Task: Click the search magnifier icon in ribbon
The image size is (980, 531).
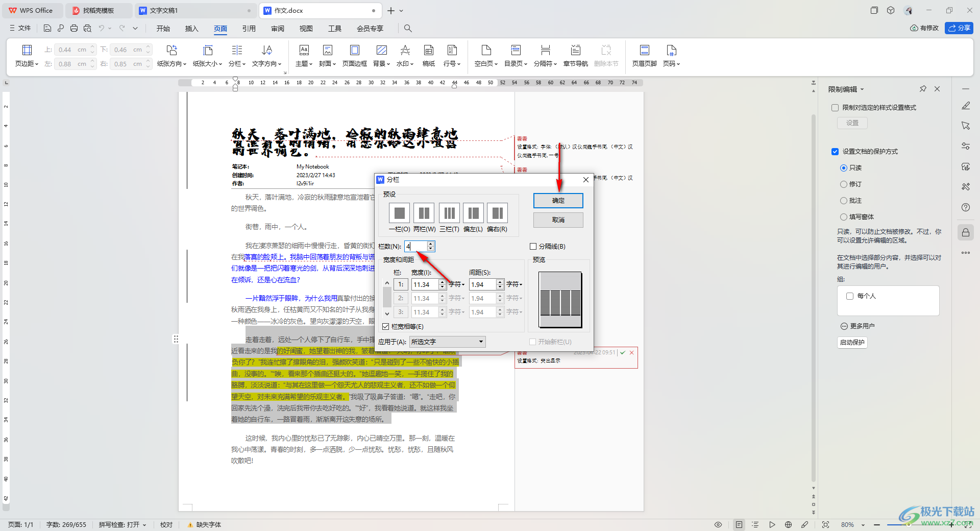Action: (x=408, y=29)
